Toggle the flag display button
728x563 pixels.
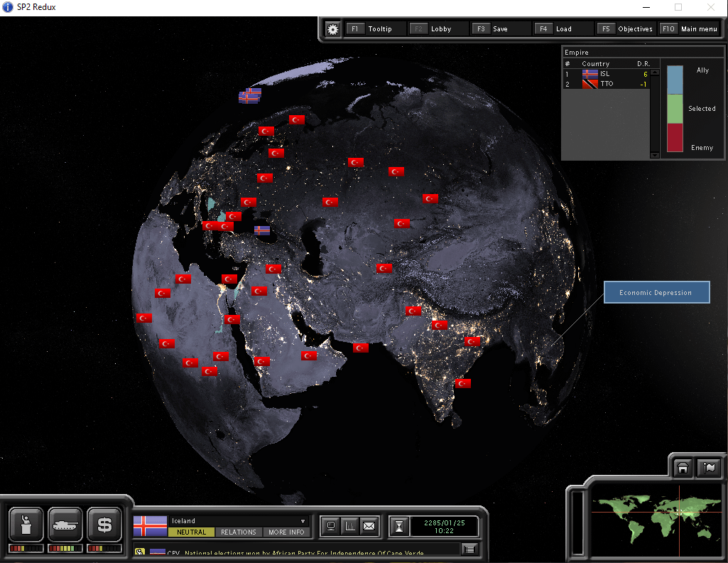point(709,468)
